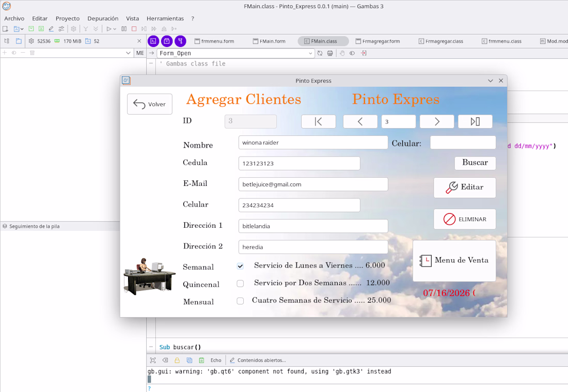568x392 pixels.
Task: Open the Depuración menu
Action: click(103, 19)
